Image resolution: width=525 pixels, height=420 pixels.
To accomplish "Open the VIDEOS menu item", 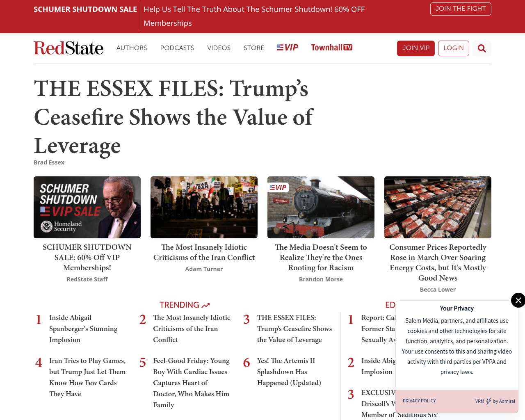I will coord(219,48).
